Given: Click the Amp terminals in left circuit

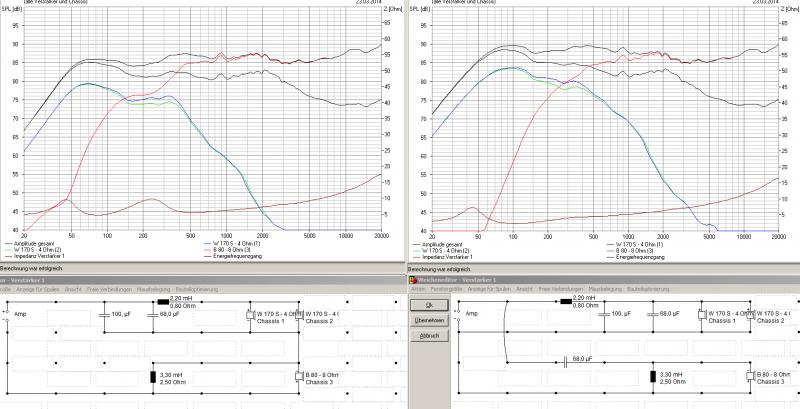Looking at the screenshot, I should (x=7, y=315).
